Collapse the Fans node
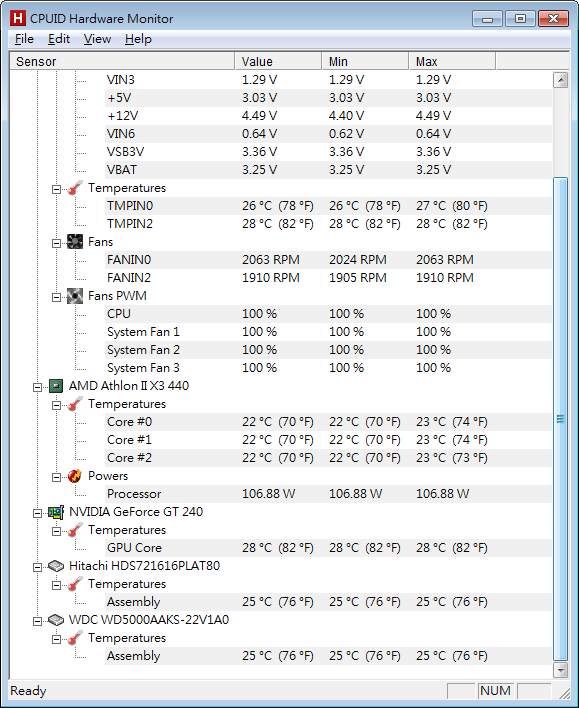 point(56,243)
